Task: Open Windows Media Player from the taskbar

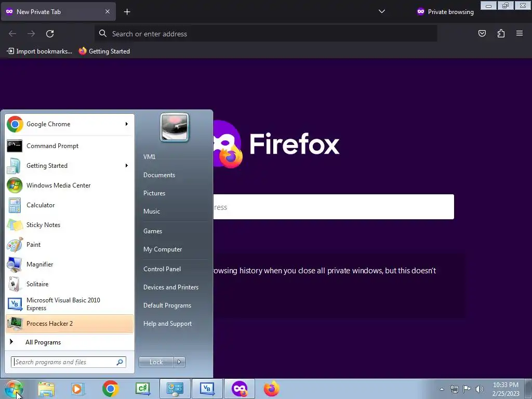Action: [78, 389]
